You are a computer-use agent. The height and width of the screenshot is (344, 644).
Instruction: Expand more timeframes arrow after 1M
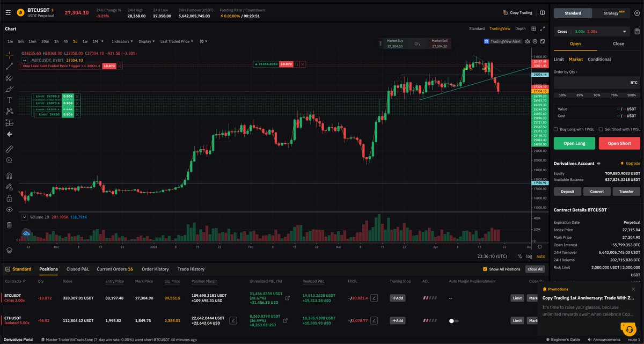click(104, 41)
